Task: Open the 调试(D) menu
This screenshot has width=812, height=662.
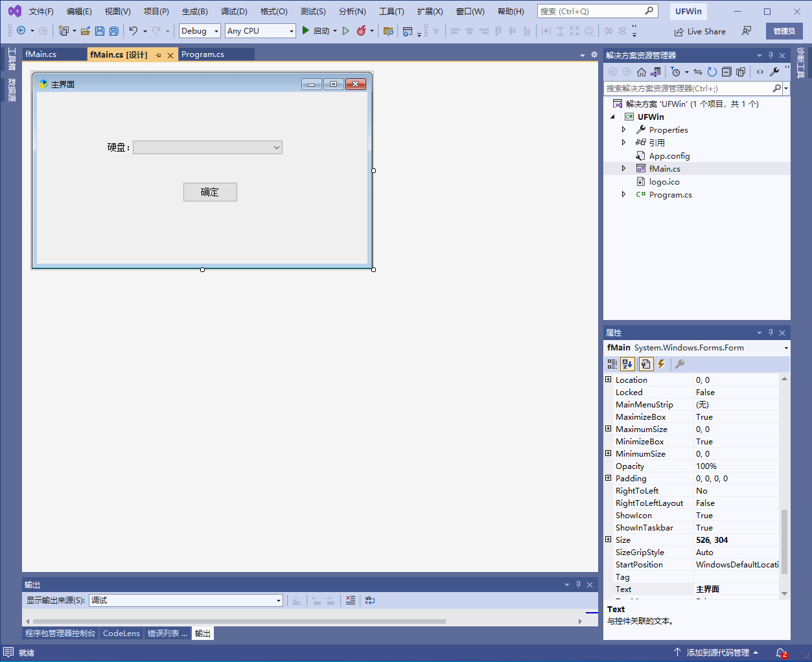Action: pyautogui.click(x=234, y=12)
